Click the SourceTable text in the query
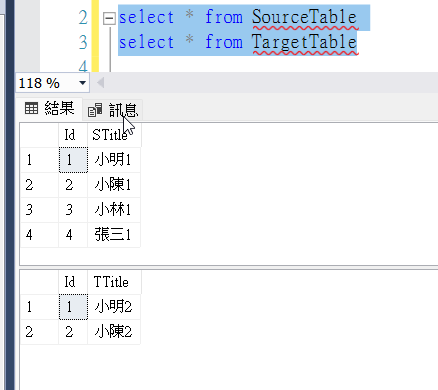The image size is (438, 390). pyautogui.click(x=304, y=17)
